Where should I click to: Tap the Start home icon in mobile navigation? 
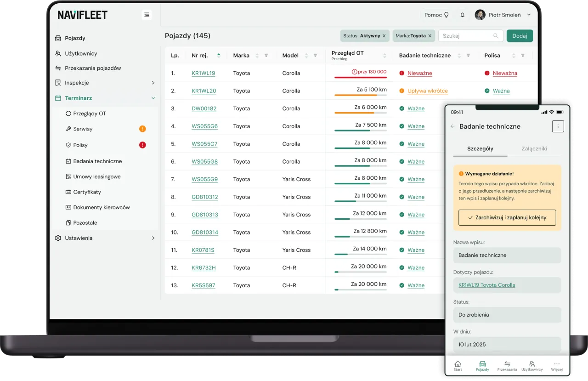(x=458, y=365)
